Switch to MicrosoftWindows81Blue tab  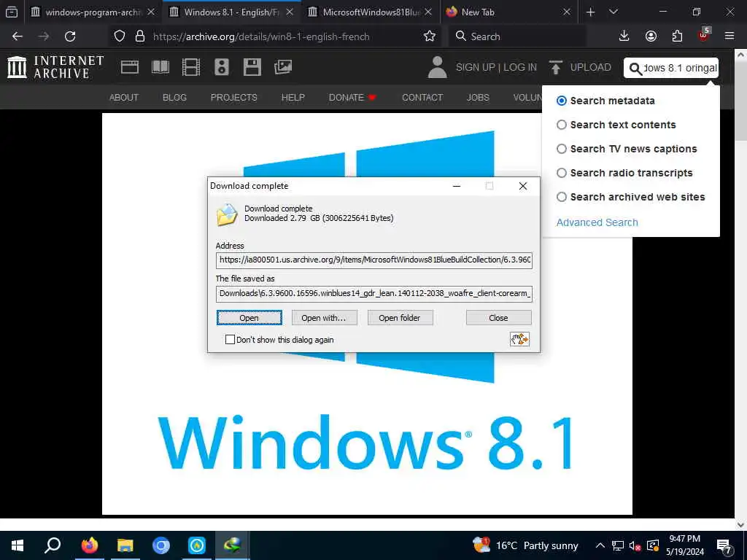[x=370, y=12]
